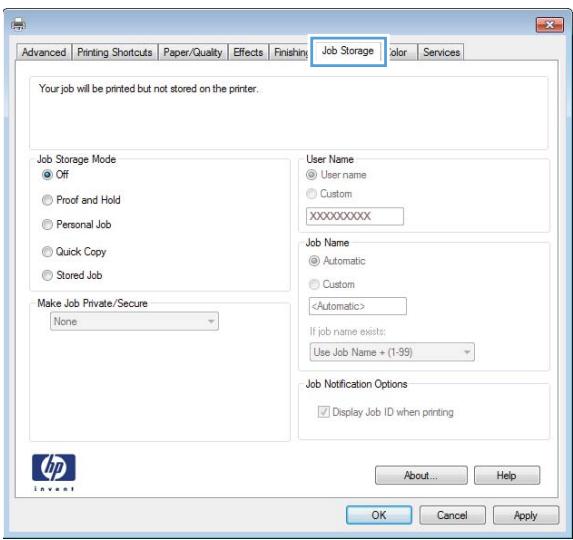This screenshot has height=540, width=573.
Task: Switch to the Advanced tab
Action: tap(44, 52)
